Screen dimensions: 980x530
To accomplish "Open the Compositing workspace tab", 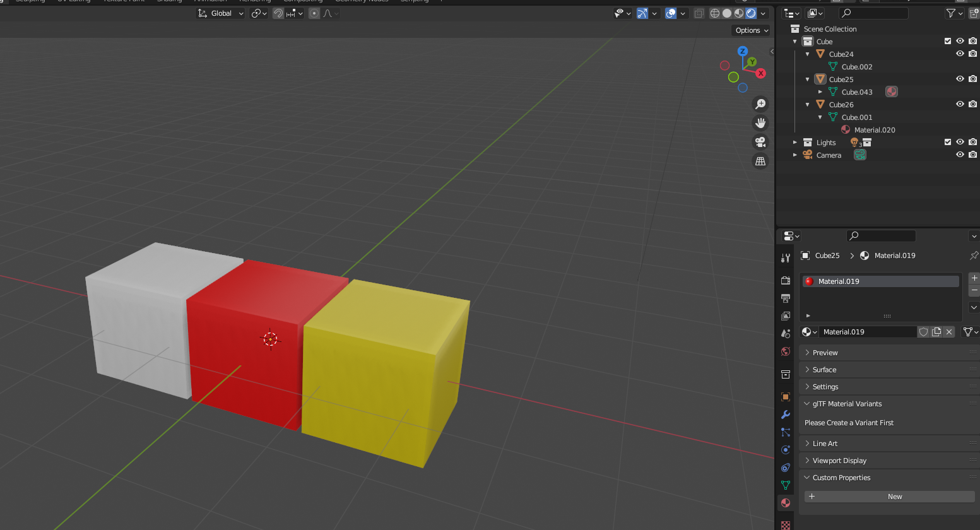I will pyautogui.click(x=303, y=1).
